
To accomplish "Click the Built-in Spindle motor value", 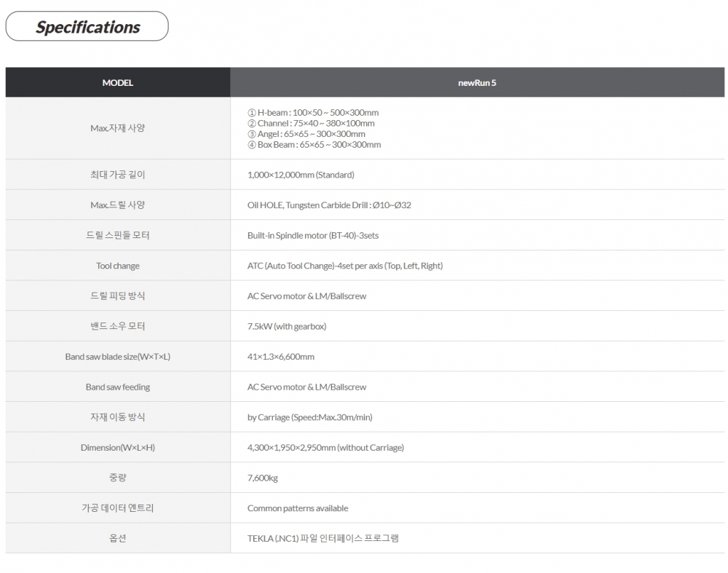I will tap(313, 236).
